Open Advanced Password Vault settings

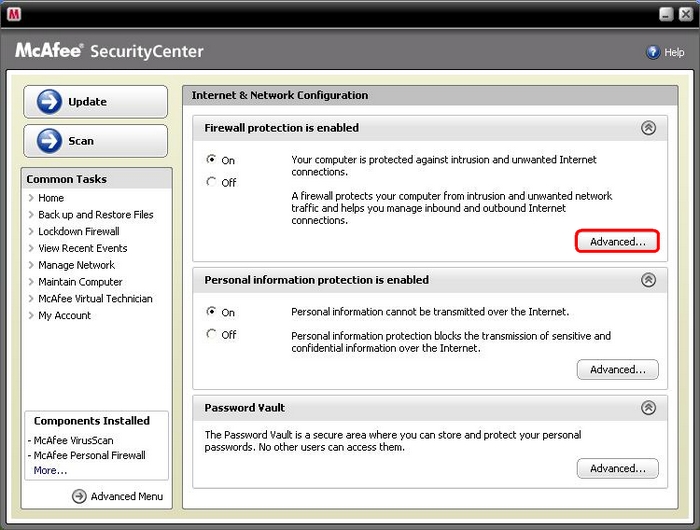[617, 468]
